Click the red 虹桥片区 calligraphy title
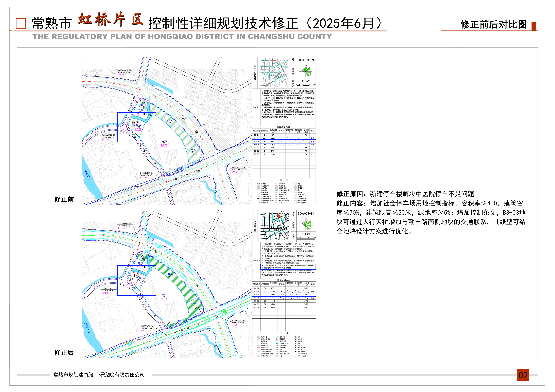 [111, 19]
